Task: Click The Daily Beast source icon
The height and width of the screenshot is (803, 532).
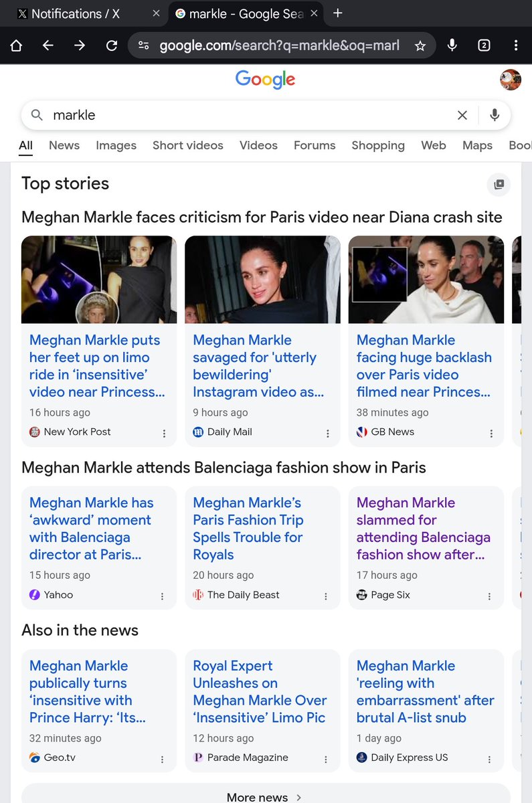Action: click(198, 595)
